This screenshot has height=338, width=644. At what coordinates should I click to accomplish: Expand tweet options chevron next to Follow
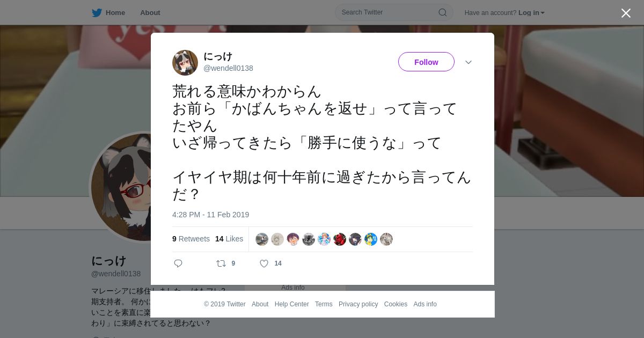[469, 62]
